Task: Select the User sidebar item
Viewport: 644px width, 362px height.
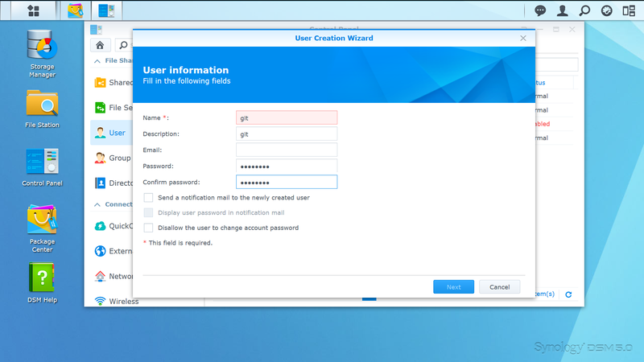Action: [x=112, y=133]
